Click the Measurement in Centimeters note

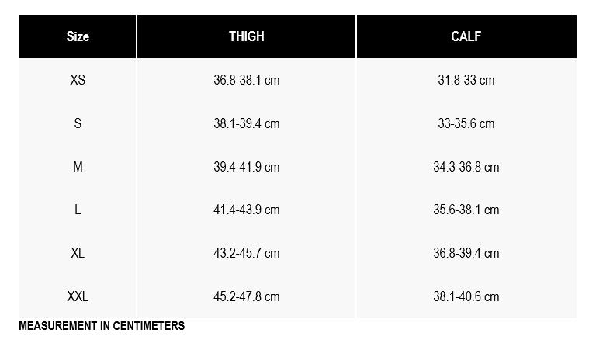click(x=102, y=326)
